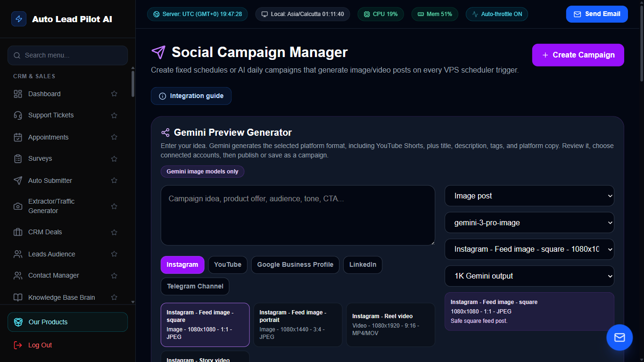644x362 pixels.
Task: Click the Our Products button
Action: [x=67, y=322]
